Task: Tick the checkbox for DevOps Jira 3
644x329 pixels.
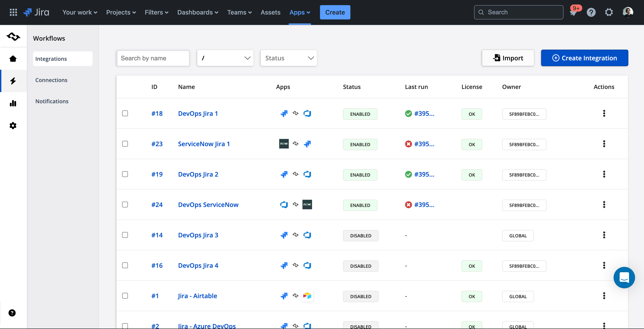Action: coord(125,235)
